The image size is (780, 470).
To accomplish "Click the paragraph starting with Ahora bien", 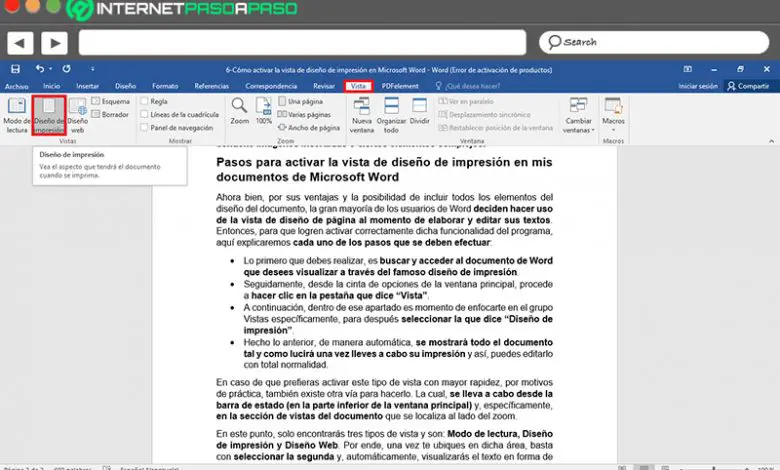I will (x=384, y=220).
